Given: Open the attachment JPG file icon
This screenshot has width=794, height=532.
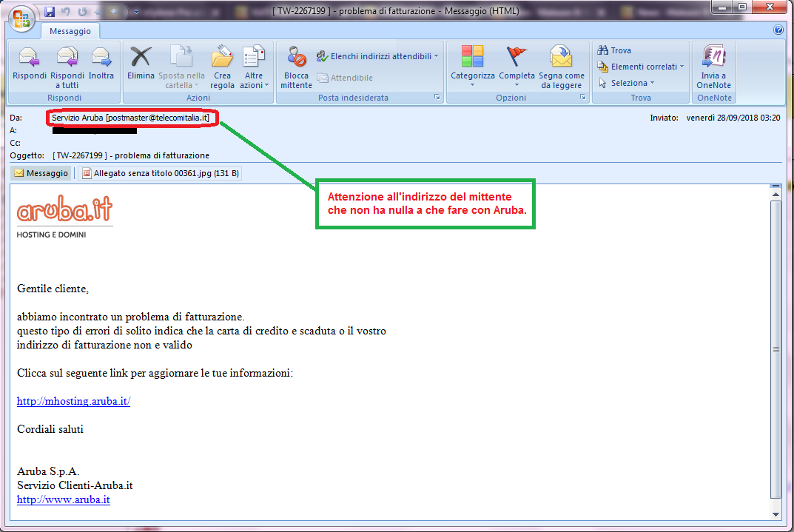Looking at the screenshot, I should (87, 173).
